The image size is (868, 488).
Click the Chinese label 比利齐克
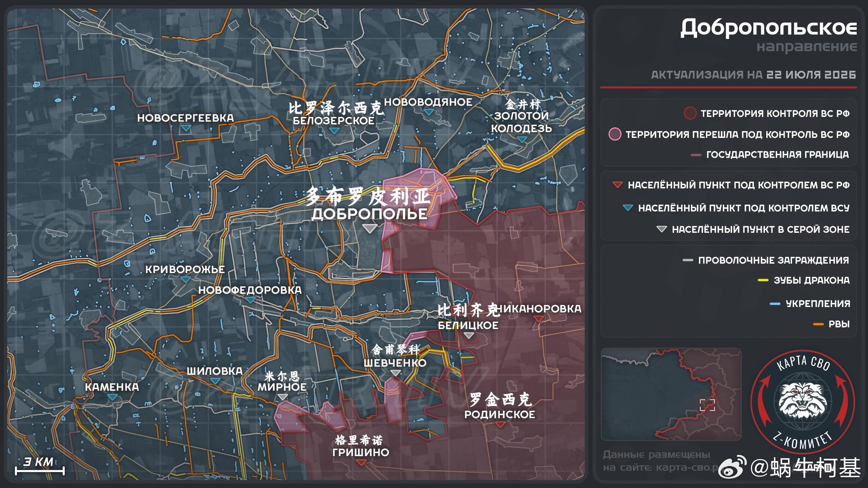tap(469, 310)
